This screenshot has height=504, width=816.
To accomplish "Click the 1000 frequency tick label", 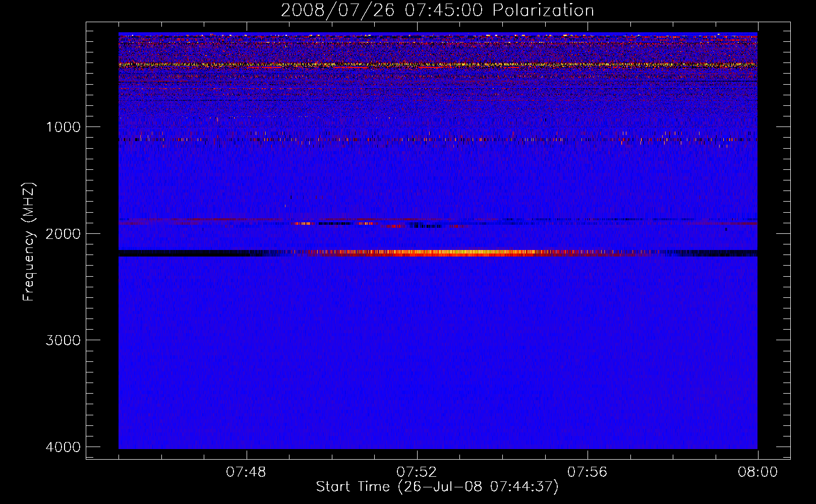I will point(64,127).
